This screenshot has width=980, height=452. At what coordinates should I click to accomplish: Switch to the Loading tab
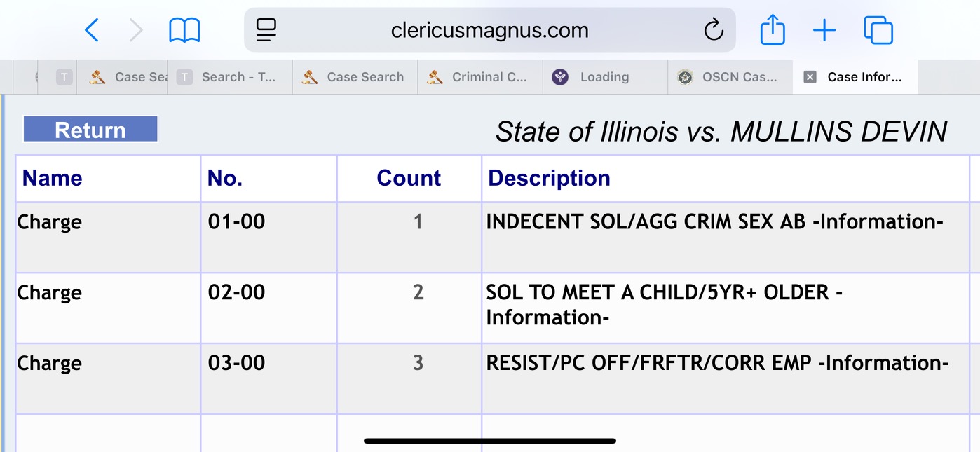604,77
